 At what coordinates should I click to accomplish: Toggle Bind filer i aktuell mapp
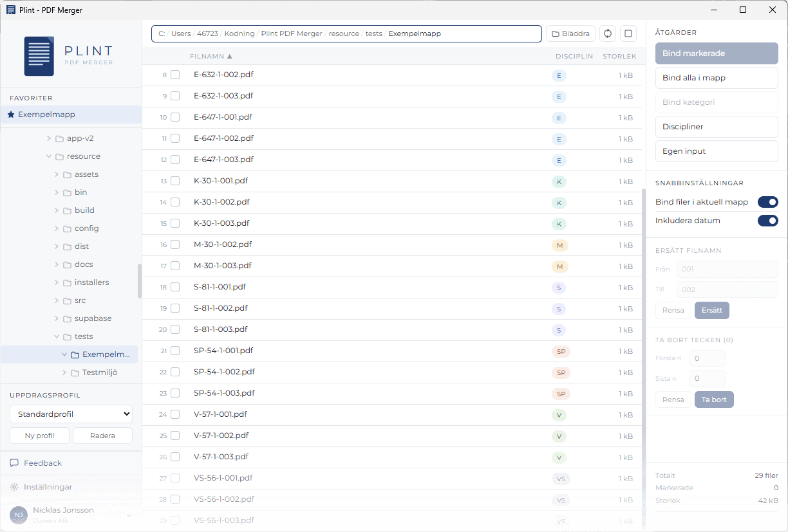[767, 202]
